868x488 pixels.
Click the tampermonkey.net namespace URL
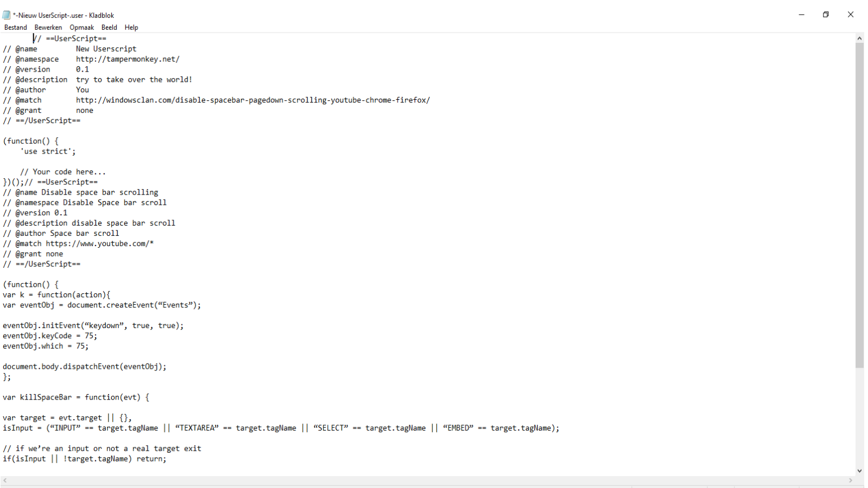click(x=127, y=59)
